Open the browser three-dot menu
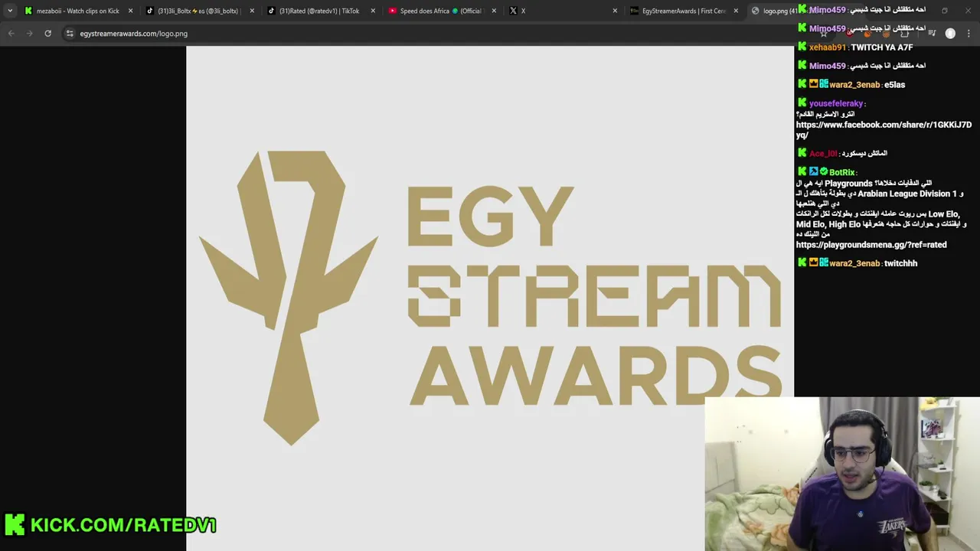Image resolution: width=980 pixels, height=551 pixels. (x=969, y=34)
